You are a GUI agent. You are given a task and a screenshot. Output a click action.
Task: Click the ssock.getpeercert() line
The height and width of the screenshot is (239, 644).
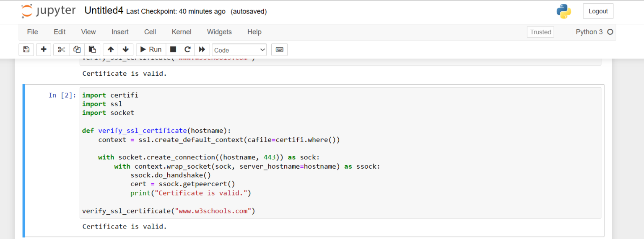pyautogui.click(x=183, y=184)
